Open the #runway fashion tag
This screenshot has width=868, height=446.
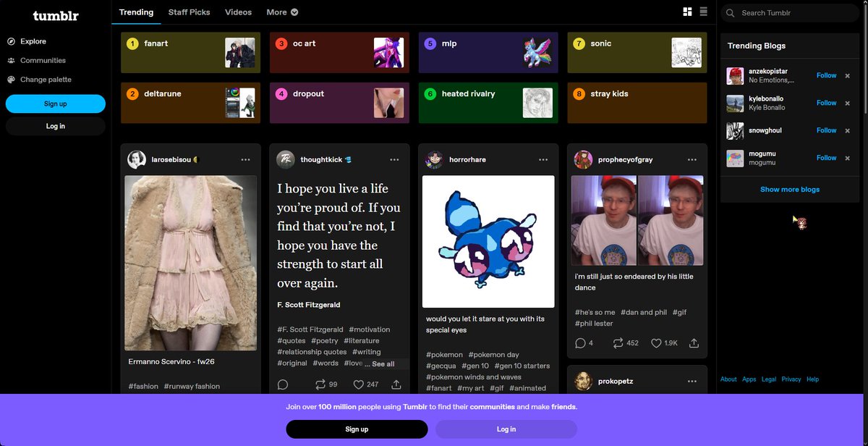pos(192,387)
